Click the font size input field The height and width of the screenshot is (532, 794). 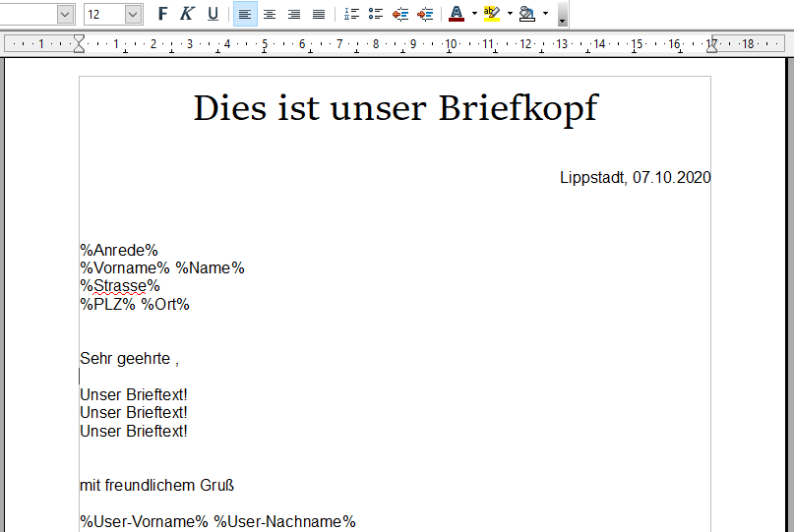[103, 14]
